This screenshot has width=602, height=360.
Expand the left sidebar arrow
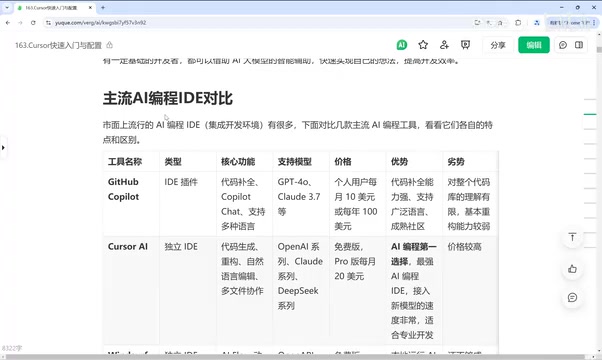pyautogui.click(x=3, y=147)
